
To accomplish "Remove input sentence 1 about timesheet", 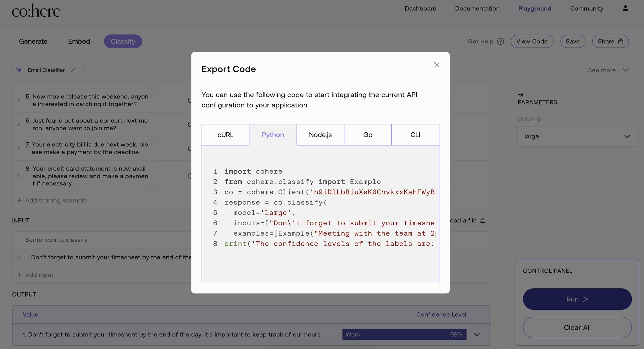I will 19,257.
